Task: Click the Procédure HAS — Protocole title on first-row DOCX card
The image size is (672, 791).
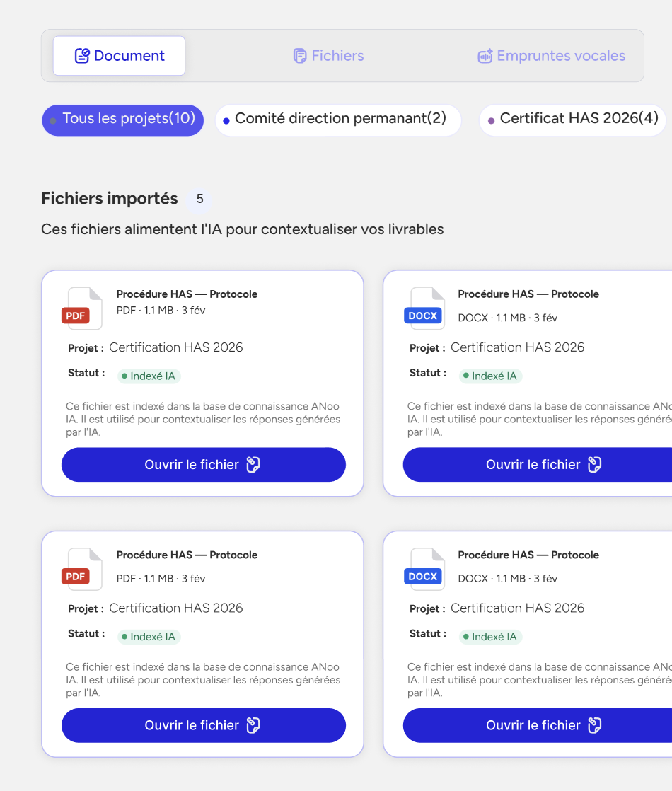Action: point(528,294)
